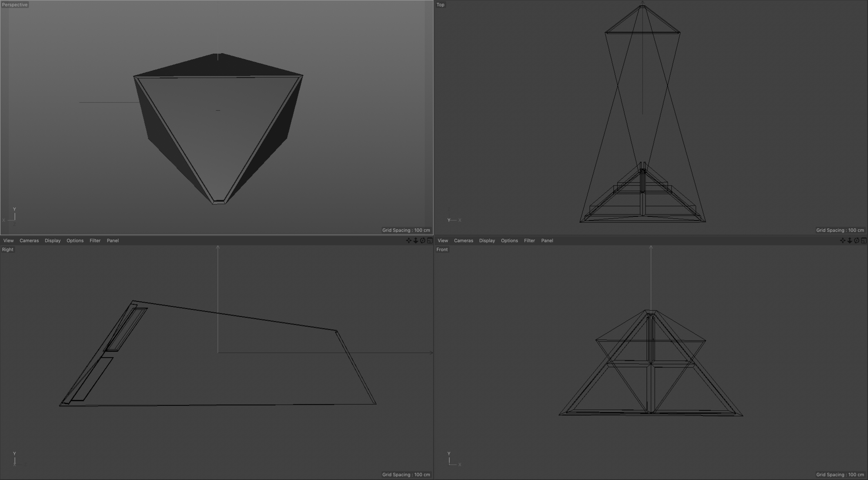Open the Filter menu of the Right viewport
Viewport: 868px width, 480px height.
point(95,241)
